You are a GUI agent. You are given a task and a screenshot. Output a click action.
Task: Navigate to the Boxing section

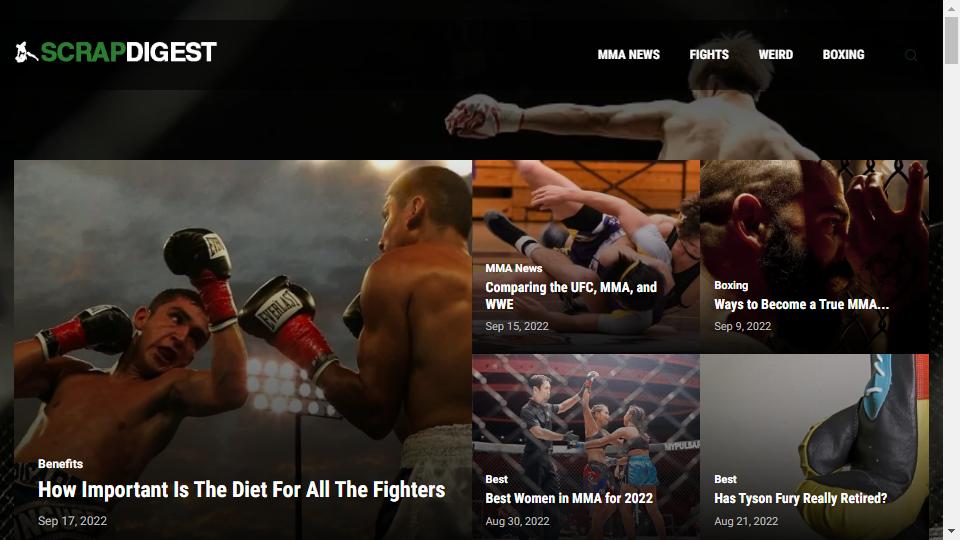843,54
